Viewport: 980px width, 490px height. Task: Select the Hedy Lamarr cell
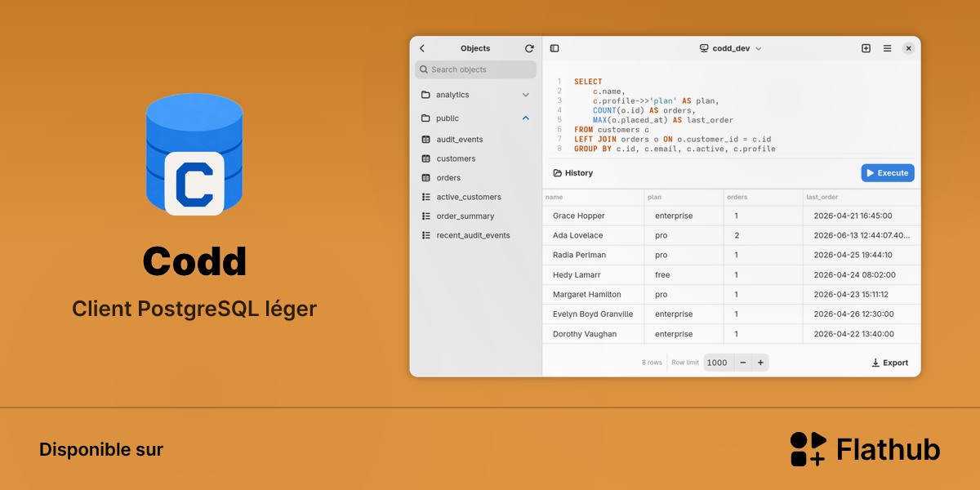(593, 275)
